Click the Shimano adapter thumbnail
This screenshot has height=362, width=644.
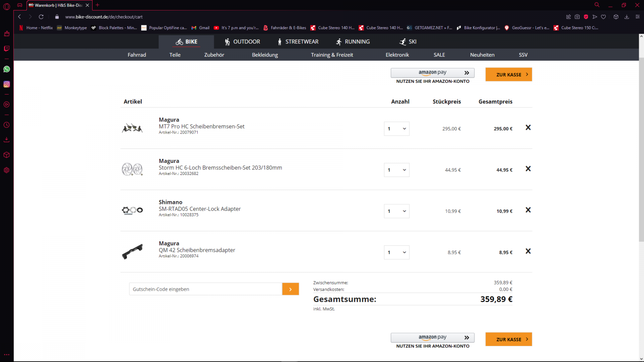132,210
